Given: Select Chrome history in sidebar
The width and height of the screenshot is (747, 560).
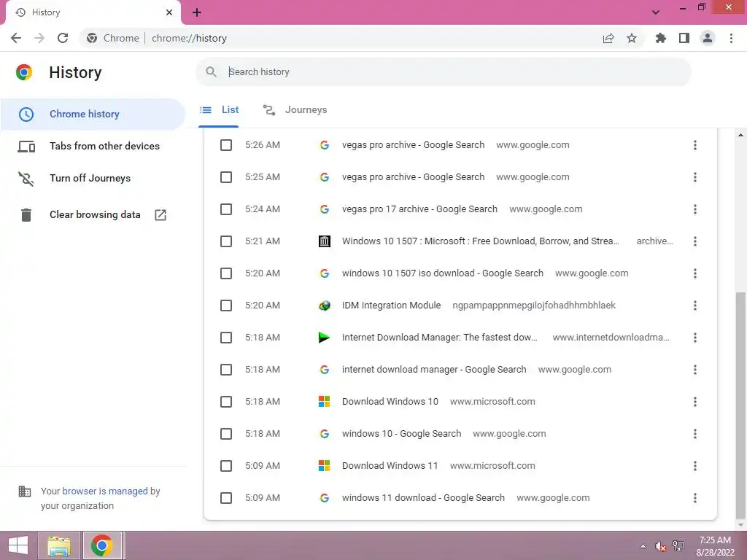Looking at the screenshot, I should tap(93, 114).
